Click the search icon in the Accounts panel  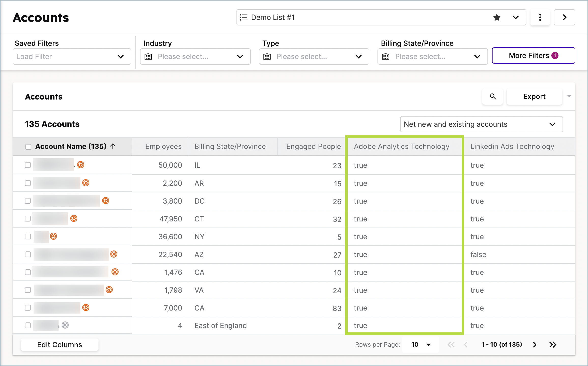click(x=493, y=96)
